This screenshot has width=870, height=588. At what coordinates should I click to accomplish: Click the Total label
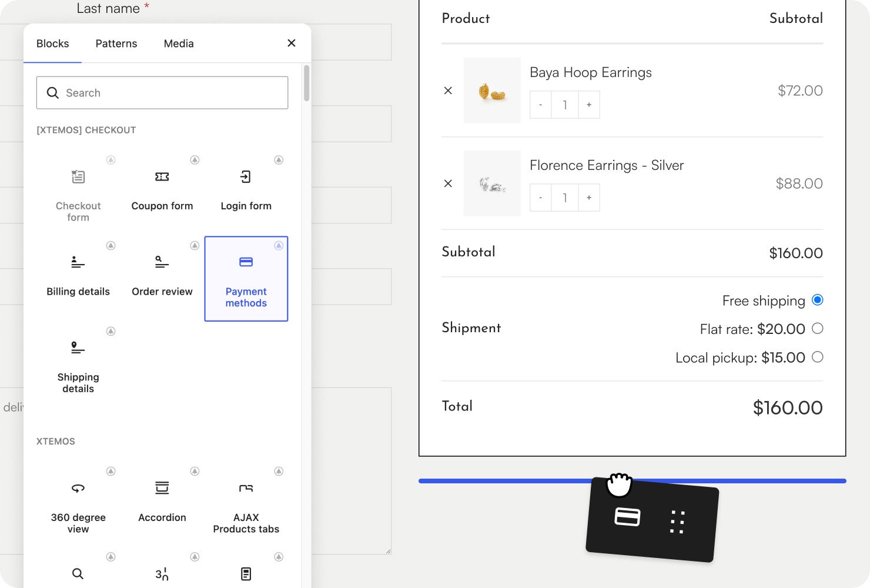pyautogui.click(x=457, y=406)
